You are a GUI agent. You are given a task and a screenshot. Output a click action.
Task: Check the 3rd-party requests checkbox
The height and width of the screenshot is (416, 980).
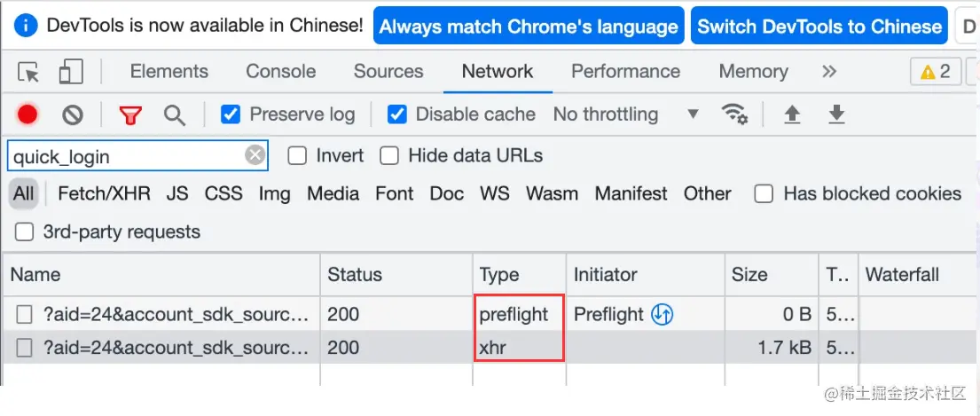point(25,232)
